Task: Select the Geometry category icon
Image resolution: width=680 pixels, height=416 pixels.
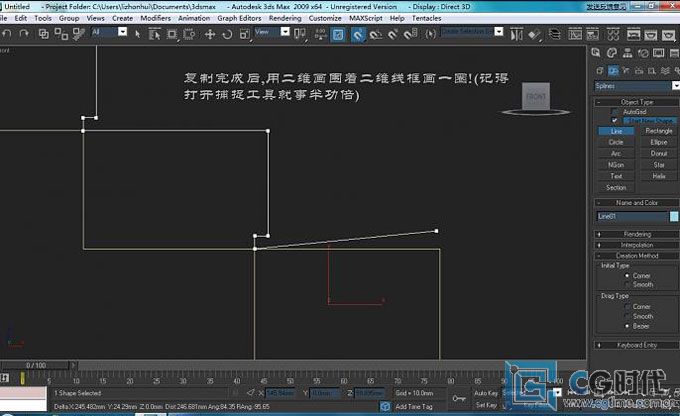Action: click(x=600, y=70)
